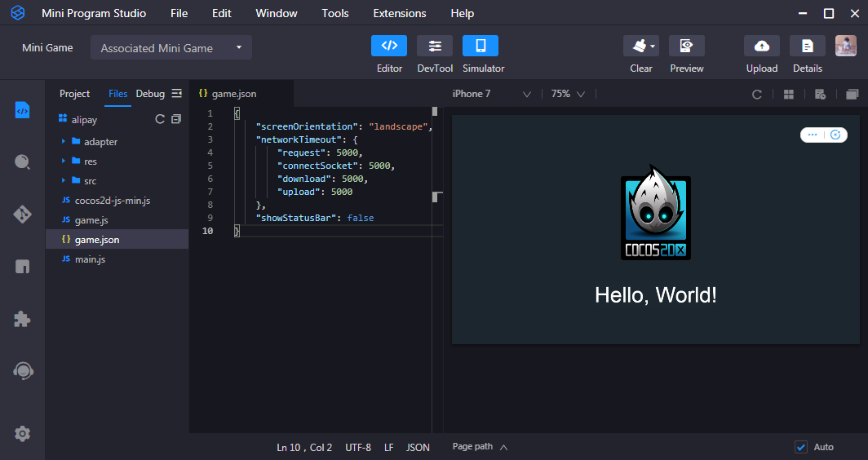Viewport: 868px width, 460px height.
Task: Toggle the DevTool panel button
Action: pos(435,46)
